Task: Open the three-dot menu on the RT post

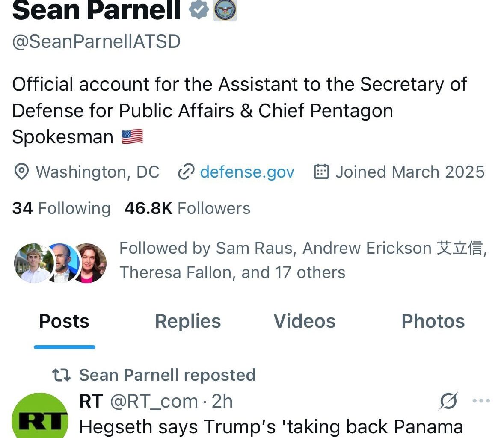Action: pyautogui.click(x=481, y=401)
